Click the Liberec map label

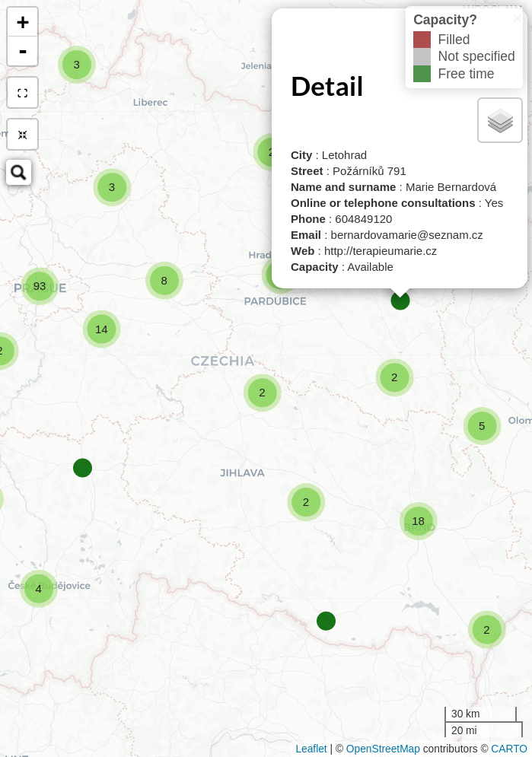(150, 103)
